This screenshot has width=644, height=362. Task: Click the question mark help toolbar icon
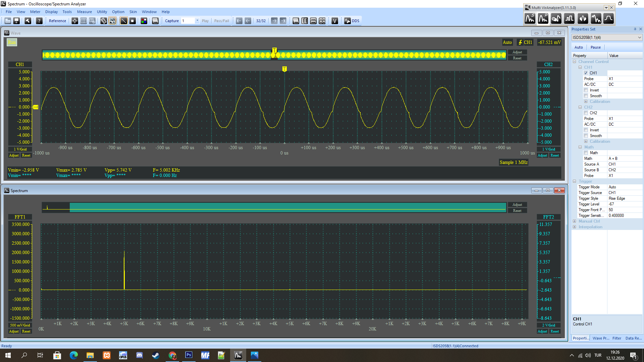[39, 21]
